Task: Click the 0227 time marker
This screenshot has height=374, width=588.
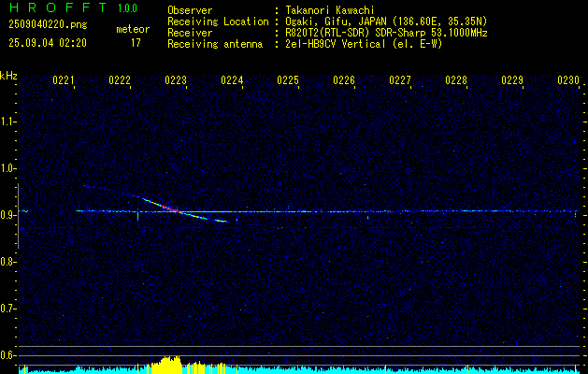Action: (x=400, y=80)
